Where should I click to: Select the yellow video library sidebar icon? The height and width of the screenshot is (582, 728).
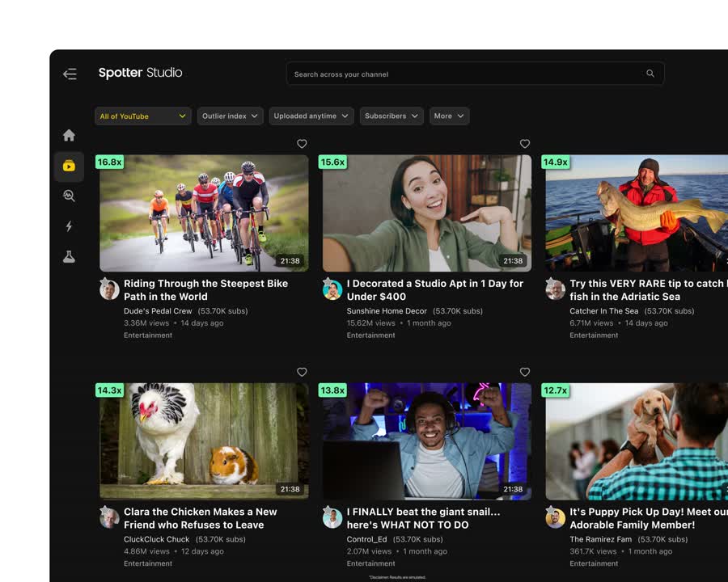pyautogui.click(x=69, y=166)
